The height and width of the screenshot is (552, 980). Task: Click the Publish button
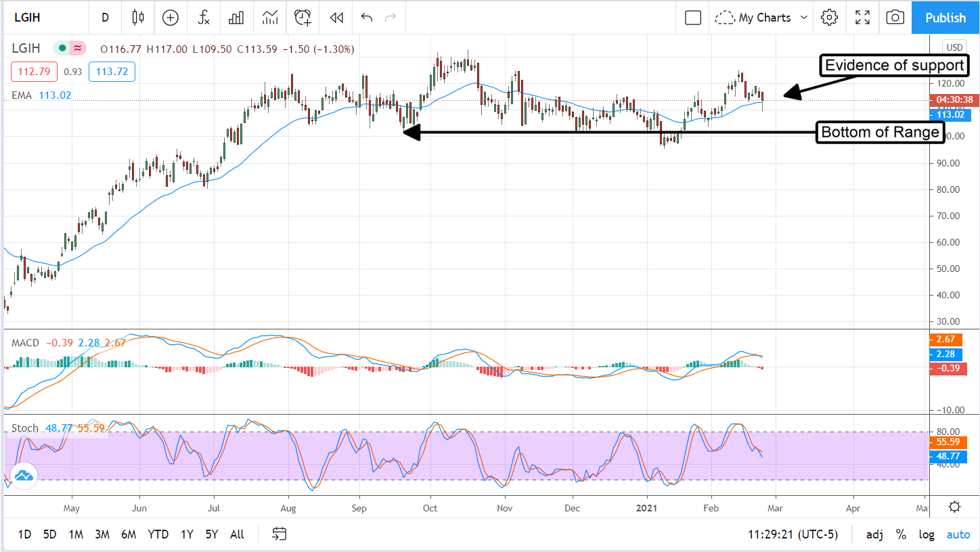(945, 18)
